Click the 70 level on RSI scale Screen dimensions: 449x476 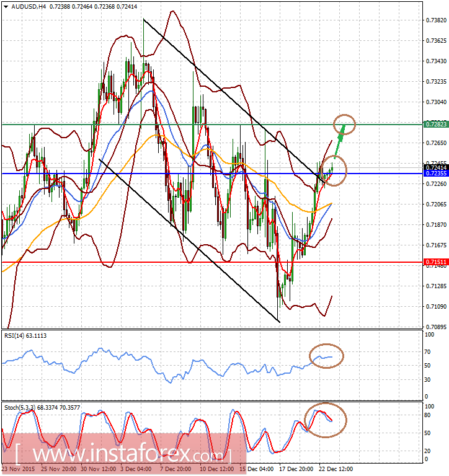click(x=427, y=352)
